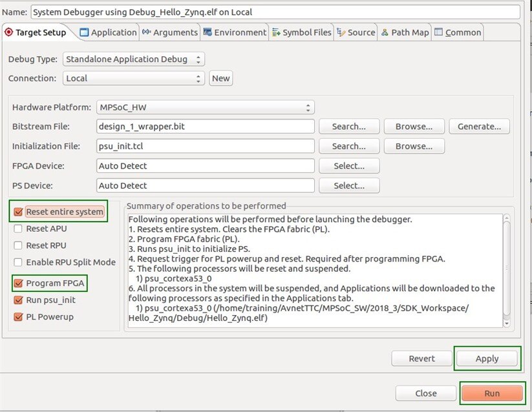Click New next to Connection
Screen dimensions: 532x412
[x=220, y=78]
